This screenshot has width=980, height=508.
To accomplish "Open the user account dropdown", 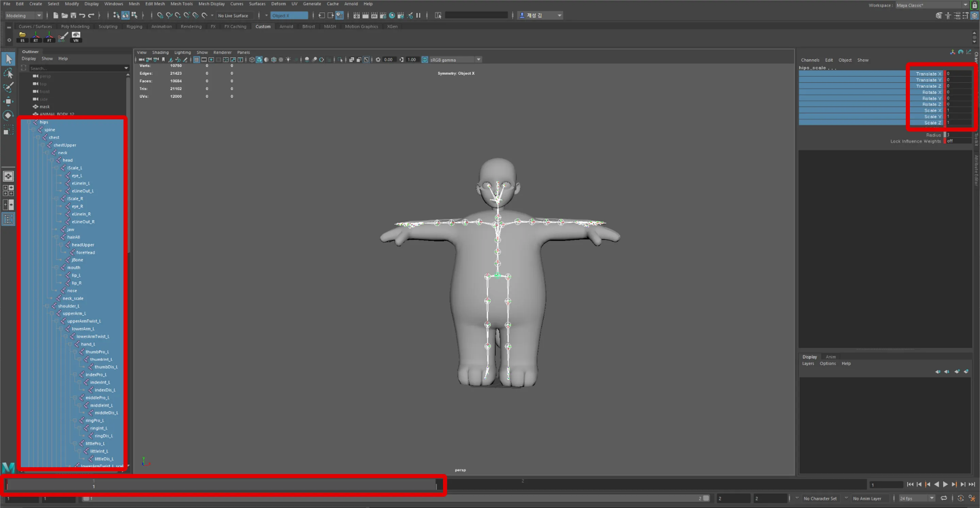I will (x=541, y=15).
